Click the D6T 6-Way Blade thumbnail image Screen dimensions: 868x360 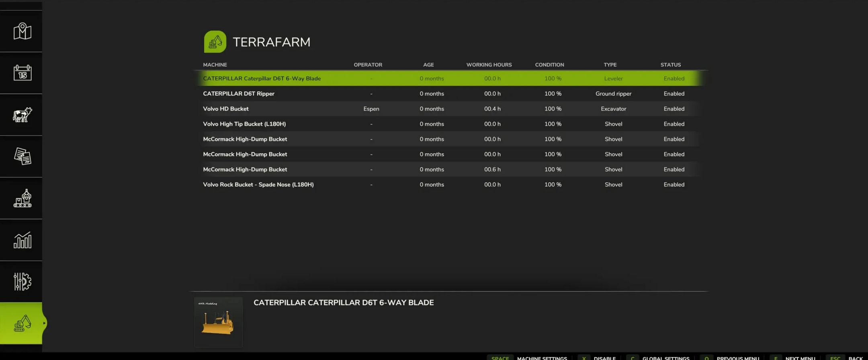218,322
